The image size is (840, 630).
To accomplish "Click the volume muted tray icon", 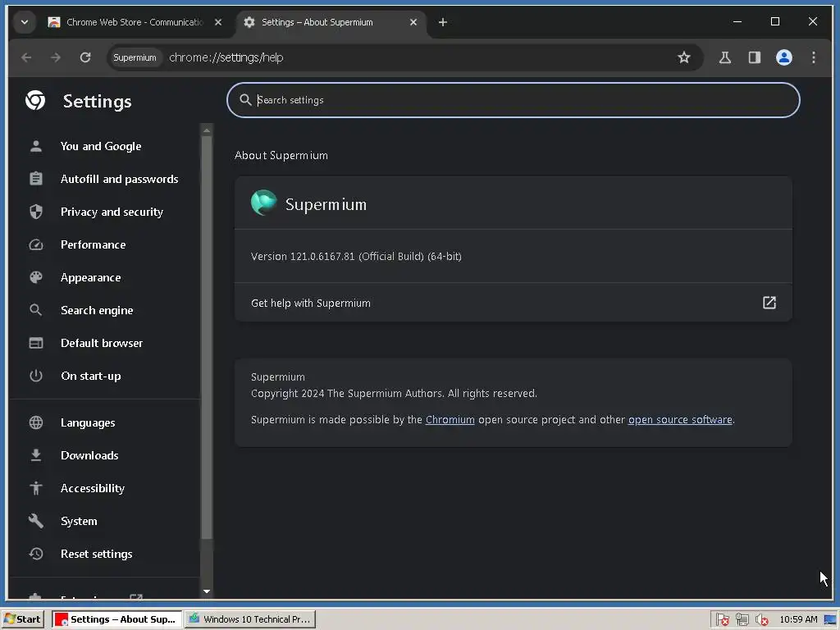I will pyautogui.click(x=761, y=620).
